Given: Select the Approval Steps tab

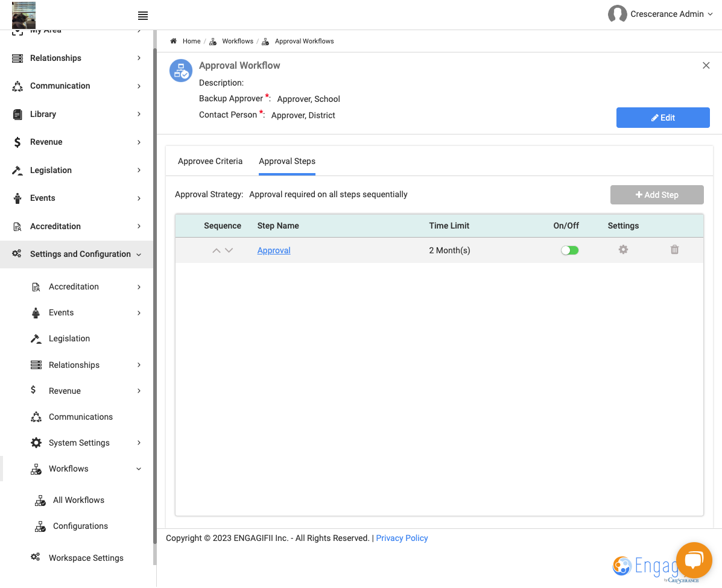Looking at the screenshot, I should coord(287,161).
